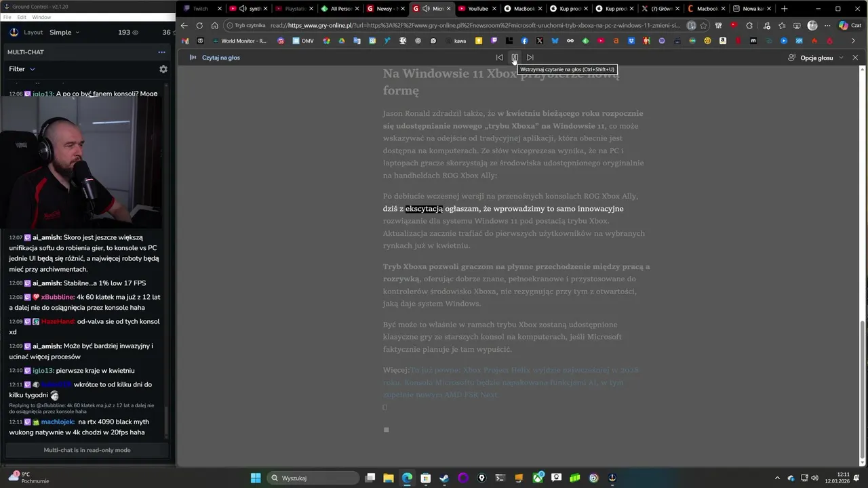This screenshot has height=488, width=868.
Task: Expand the chat Filter dropdown
Action: (22, 69)
